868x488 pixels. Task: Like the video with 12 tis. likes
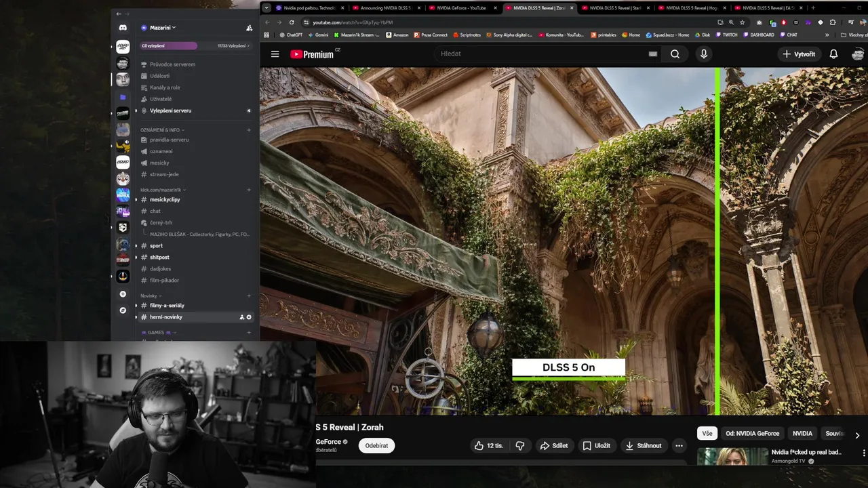489,445
